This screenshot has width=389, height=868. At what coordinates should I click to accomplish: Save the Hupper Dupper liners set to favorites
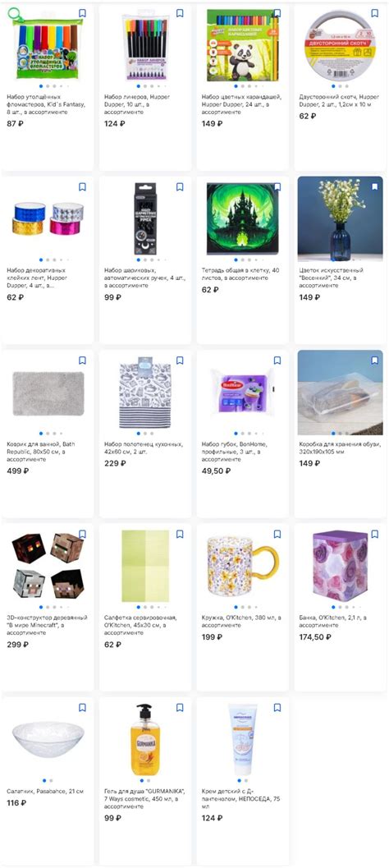pyautogui.click(x=180, y=13)
